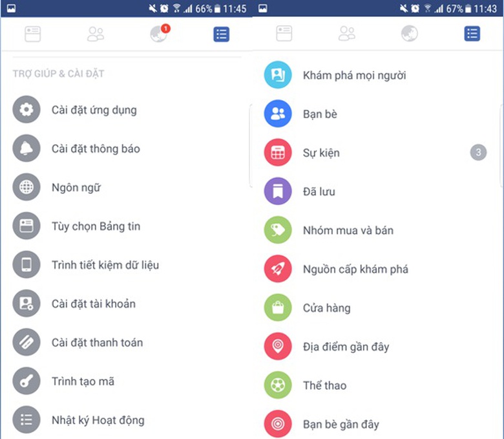Tap the Thể thao soccer ball icon

click(x=278, y=385)
